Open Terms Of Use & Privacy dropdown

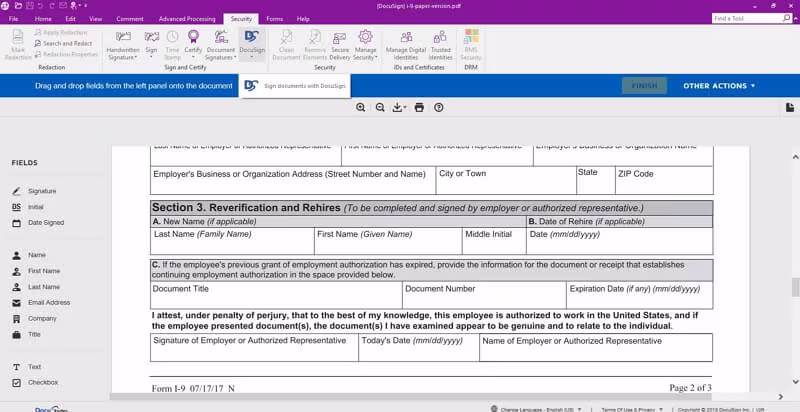[631, 409]
